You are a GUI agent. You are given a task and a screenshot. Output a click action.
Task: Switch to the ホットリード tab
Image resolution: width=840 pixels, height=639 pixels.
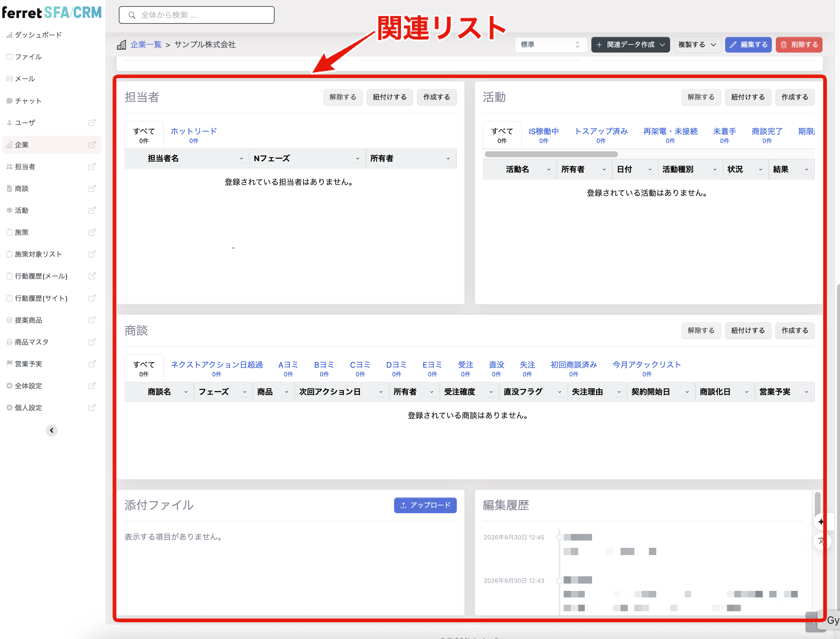[x=194, y=135]
